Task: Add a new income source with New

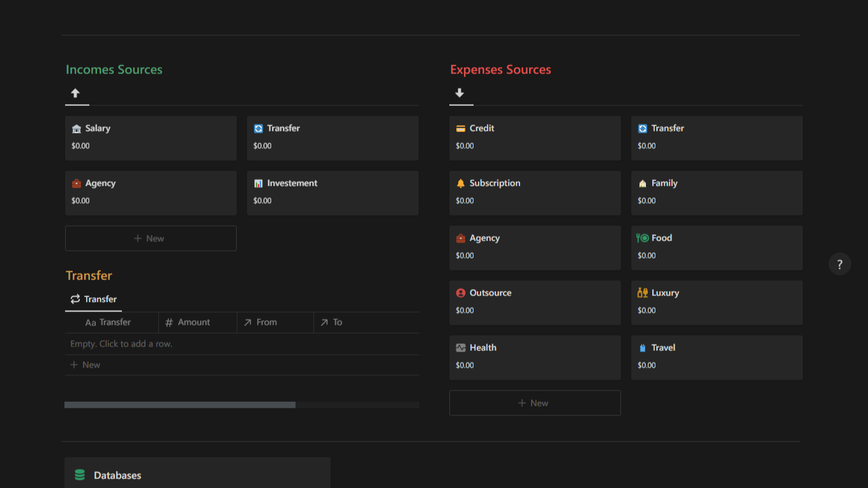Action: [151, 239]
